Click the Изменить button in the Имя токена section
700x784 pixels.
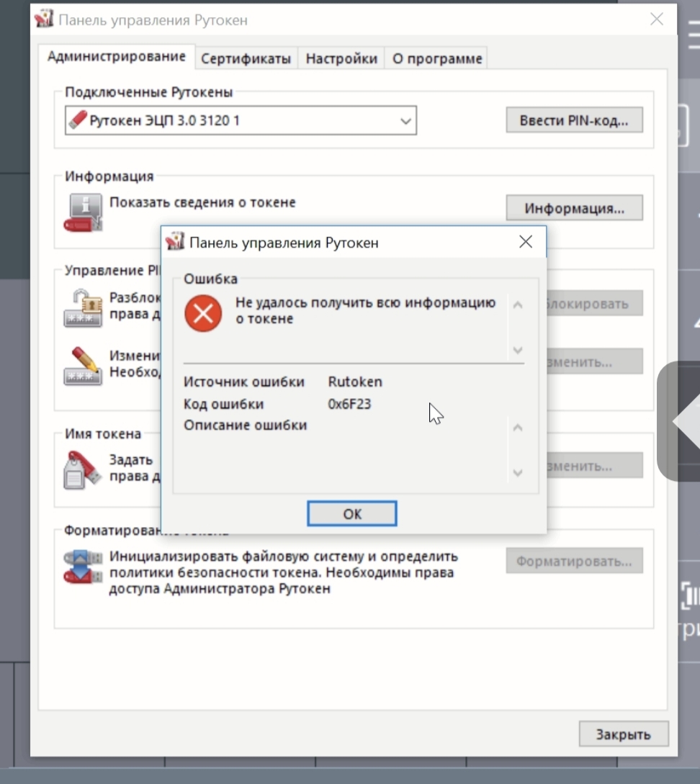595,466
